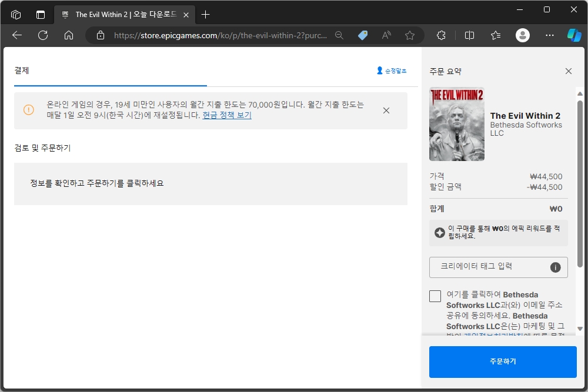
Task: Click the address bar URL text
Action: pyautogui.click(x=220, y=36)
